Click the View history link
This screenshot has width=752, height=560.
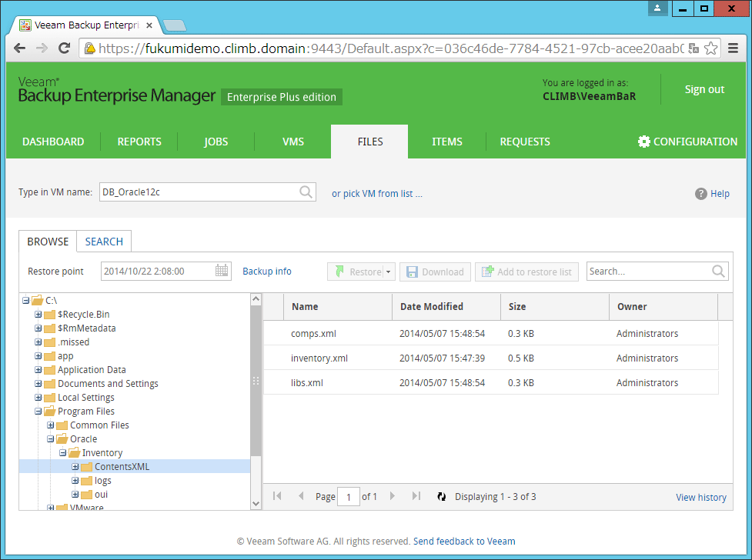coord(700,497)
